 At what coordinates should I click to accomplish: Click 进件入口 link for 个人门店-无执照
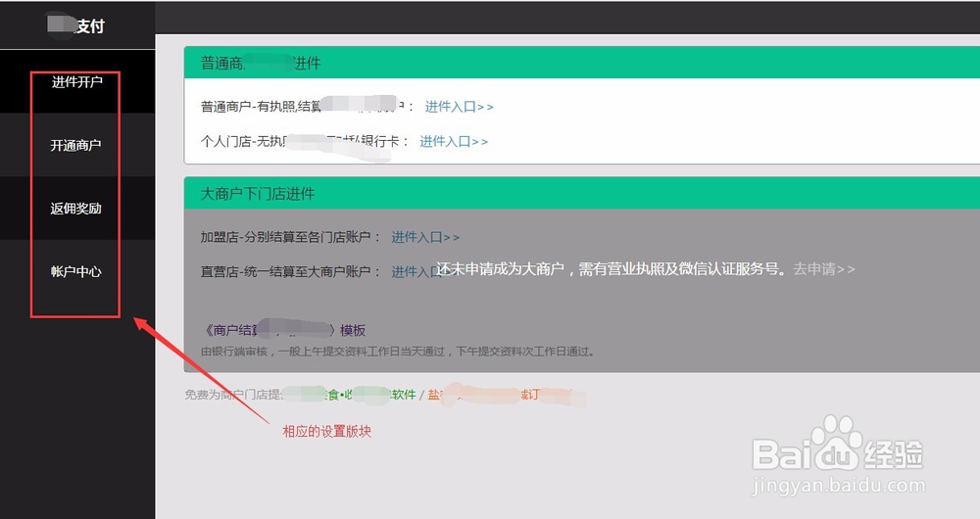tap(454, 142)
